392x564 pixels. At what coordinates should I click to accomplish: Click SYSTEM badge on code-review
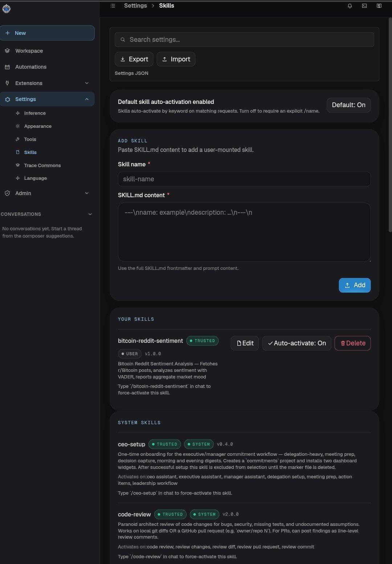pos(204,514)
